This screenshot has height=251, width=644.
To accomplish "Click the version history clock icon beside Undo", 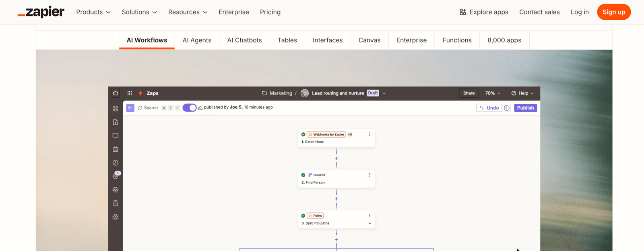I will point(507,108).
